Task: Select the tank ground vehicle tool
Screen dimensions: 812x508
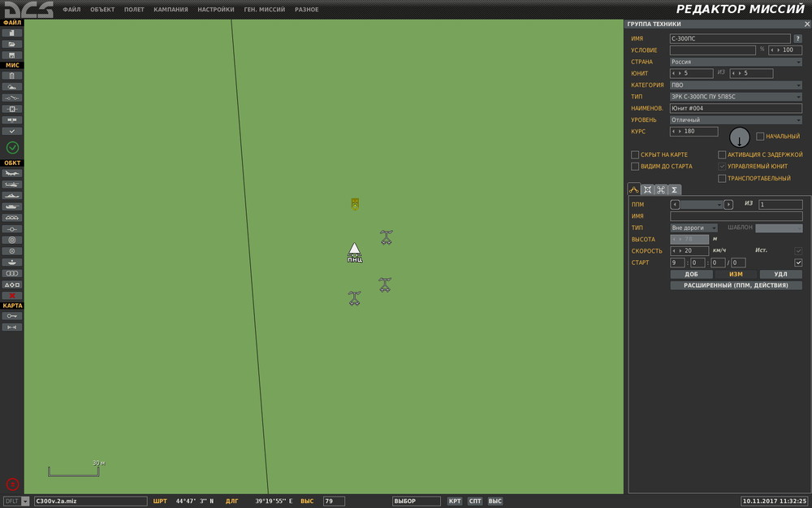Action: (x=12, y=206)
